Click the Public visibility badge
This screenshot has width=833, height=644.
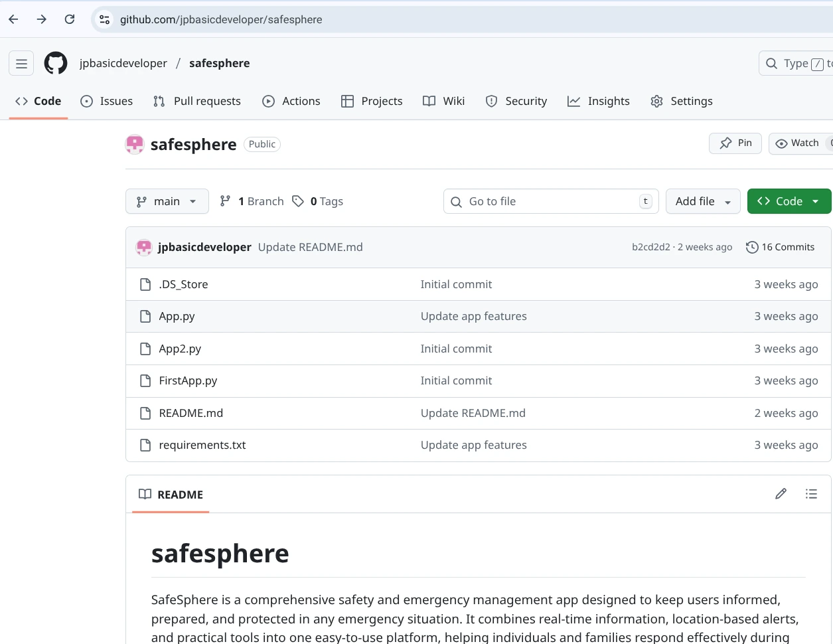point(262,144)
